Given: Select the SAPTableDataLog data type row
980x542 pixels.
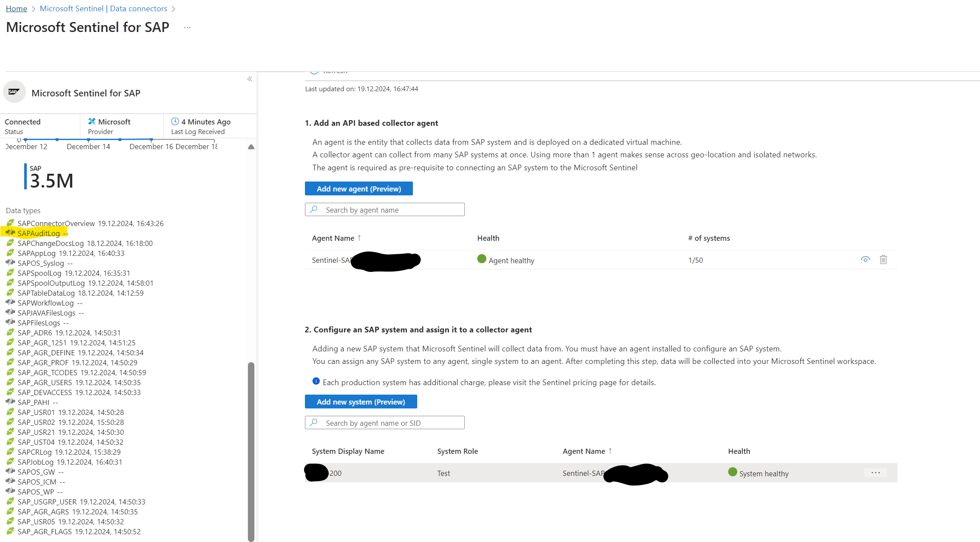Looking at the screenshot, I should pyautogui.click(x=75, y=293).
